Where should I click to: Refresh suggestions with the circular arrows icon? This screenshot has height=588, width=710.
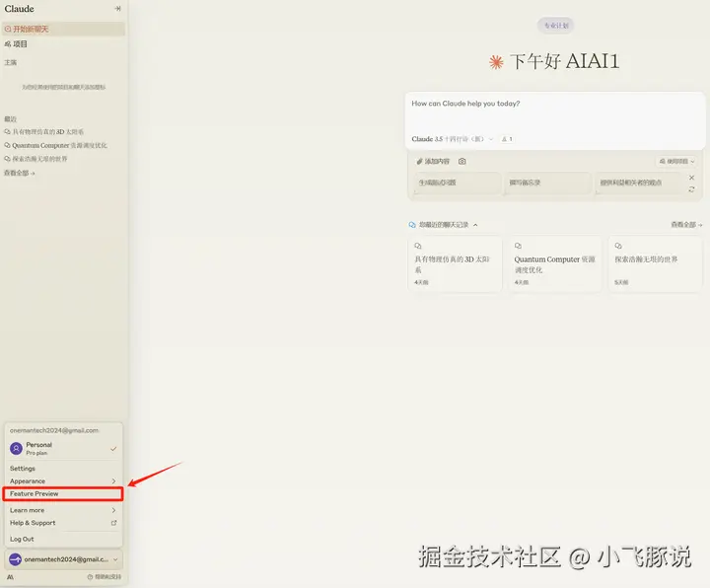(x=691, y=189)
